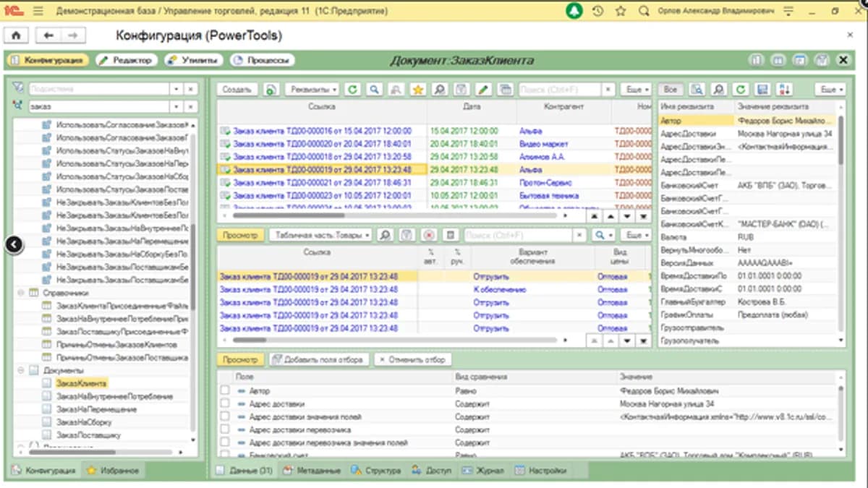The width and height of the screenshot is (868, 488).
Task: Click the Создать button
Action: pos(237,90)
